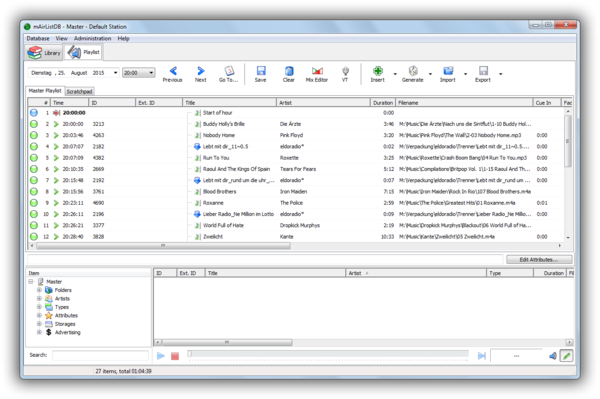Stop player preview playback
The height and width of the screenshot is (399, 600).
(x=175, y=356)
